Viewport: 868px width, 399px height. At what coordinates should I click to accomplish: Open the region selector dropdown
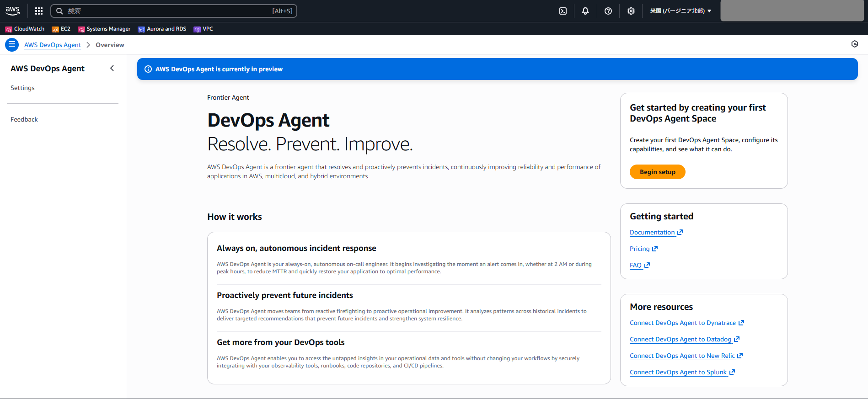point(680,11)
